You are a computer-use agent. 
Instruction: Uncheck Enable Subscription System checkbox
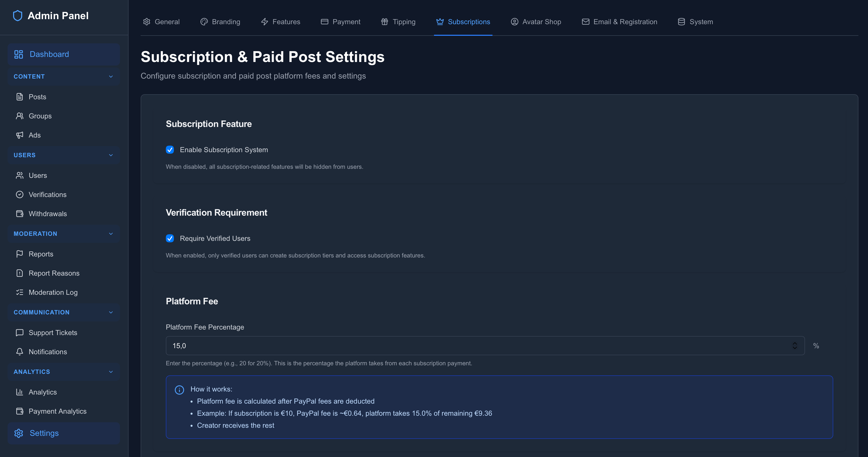[x=170, y=150]
